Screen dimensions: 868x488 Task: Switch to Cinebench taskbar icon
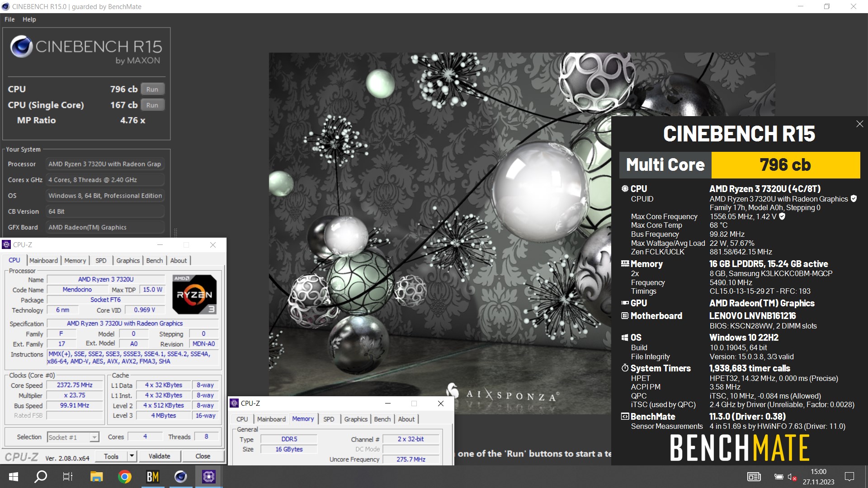pos(181,477)
